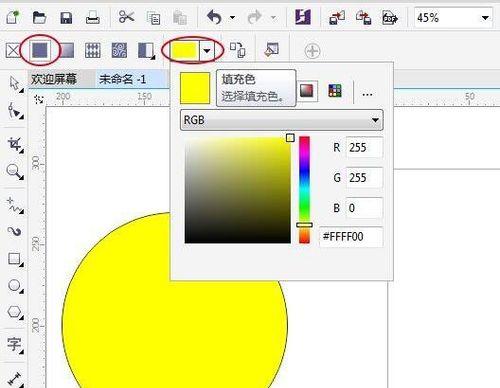The height and width of the screenshot is (388, 500).
Task: Click the yellow preview swatch in the color popup
Action: (195, 88)
